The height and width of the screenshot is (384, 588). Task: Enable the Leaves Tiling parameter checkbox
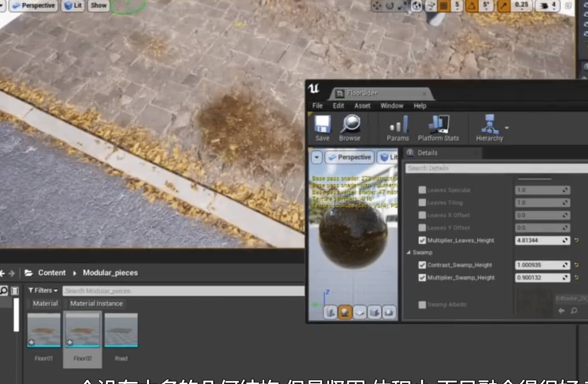[x=422, y=203]
